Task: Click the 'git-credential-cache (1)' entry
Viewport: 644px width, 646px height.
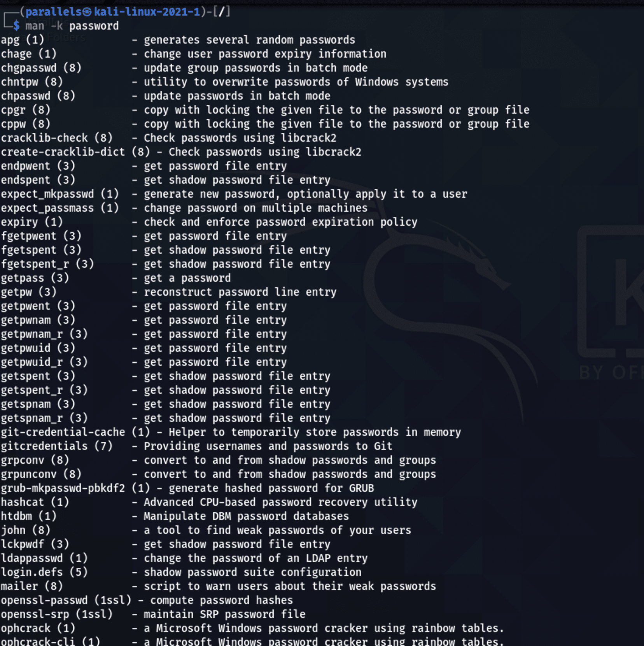Action: click(75, 432)
